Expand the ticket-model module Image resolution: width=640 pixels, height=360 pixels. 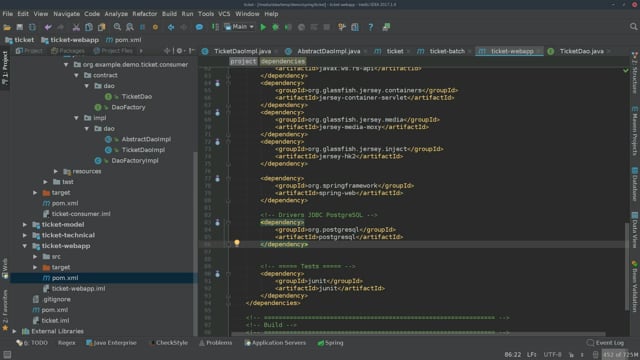click(x=25, y=224)
